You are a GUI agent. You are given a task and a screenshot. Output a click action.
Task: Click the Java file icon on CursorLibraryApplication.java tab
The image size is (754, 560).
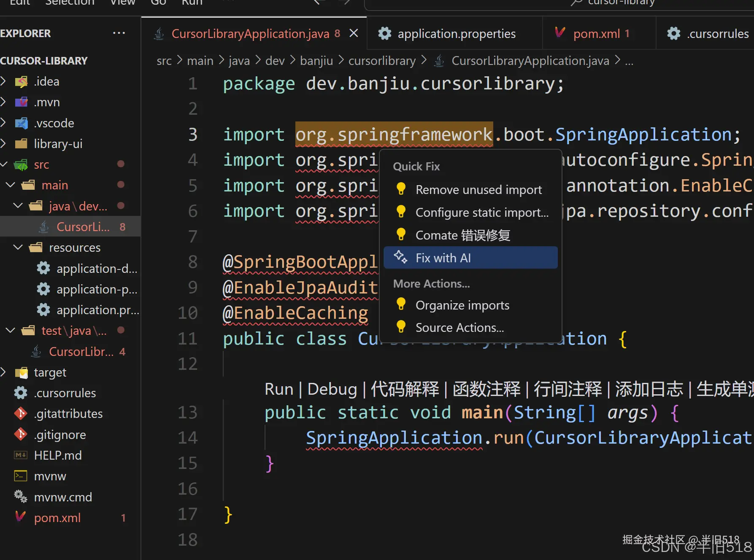click(159, 34)
